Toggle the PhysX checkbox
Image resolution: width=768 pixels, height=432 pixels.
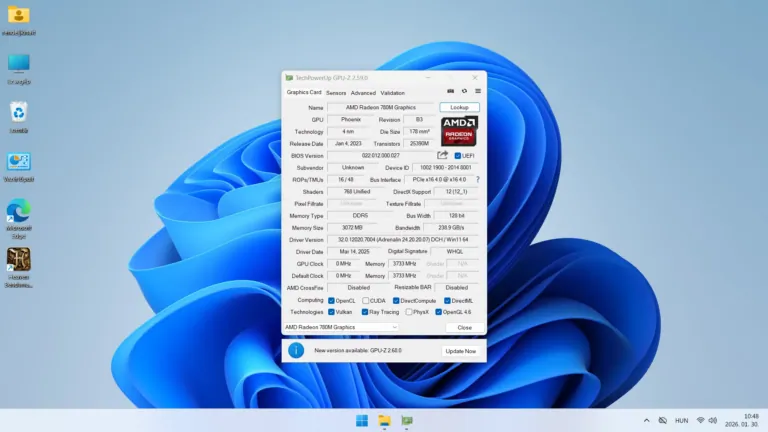(x=408, y=312)
